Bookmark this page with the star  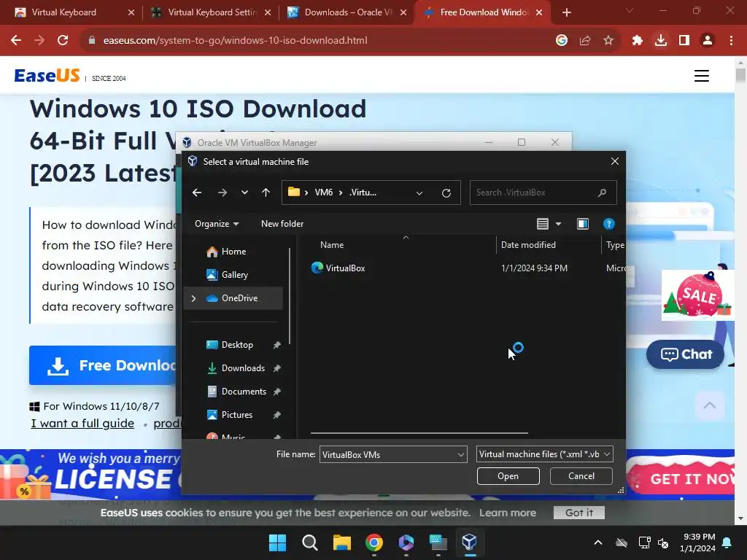coord(608,41)
